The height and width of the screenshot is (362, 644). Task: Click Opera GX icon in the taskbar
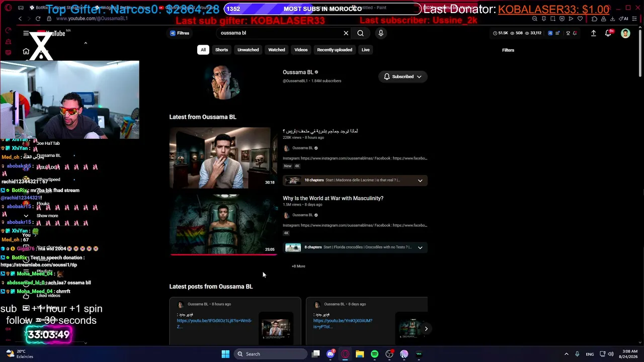(x=345, y=354)
